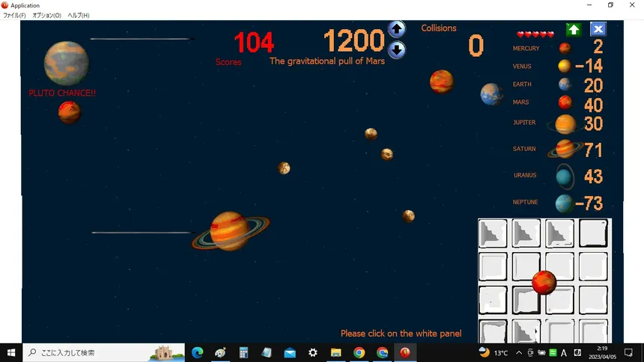Click the second top-row panel with gray triangle

tap(526, 233)
